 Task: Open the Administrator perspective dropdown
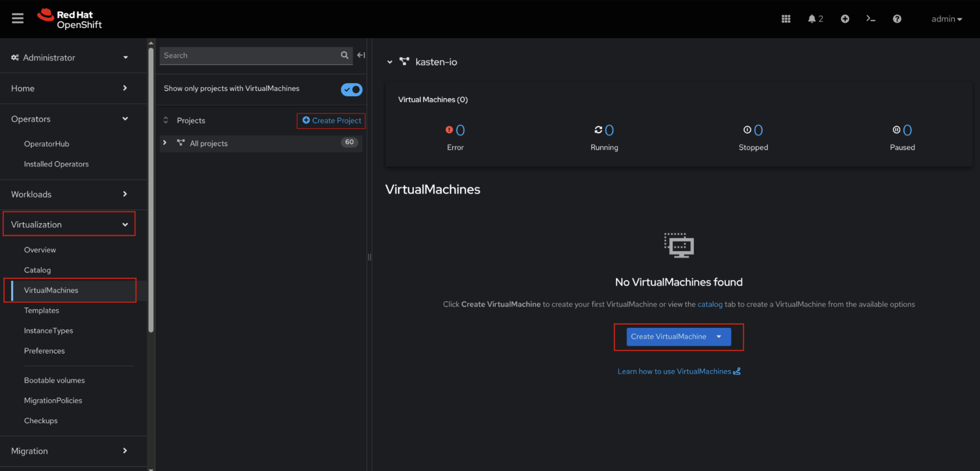(70, 58)
